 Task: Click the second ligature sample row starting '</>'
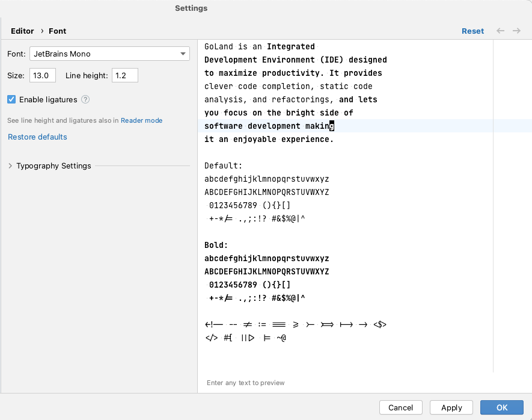[x=246, y=338]
